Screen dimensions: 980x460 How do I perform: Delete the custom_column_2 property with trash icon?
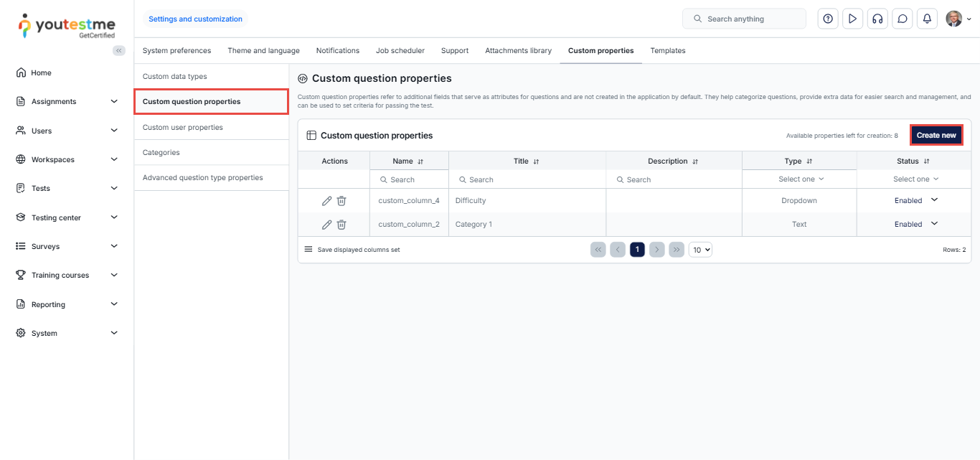click(x=341, y=225)
